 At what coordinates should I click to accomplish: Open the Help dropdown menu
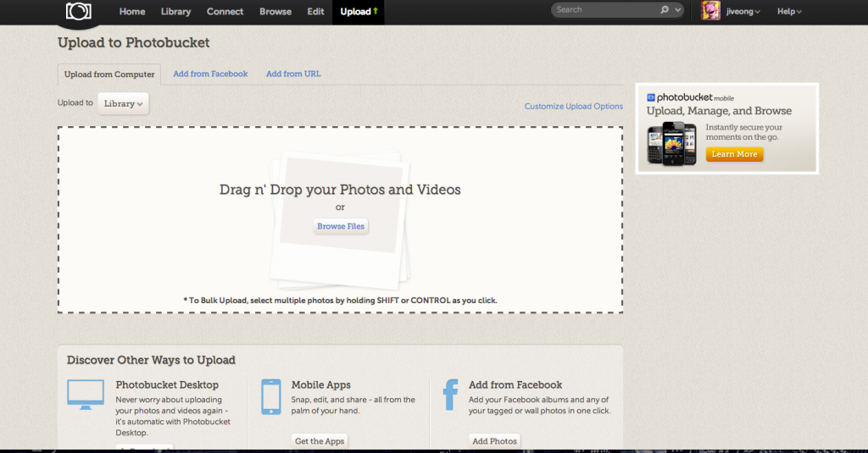pyautogui.click(x=789, y=12)
